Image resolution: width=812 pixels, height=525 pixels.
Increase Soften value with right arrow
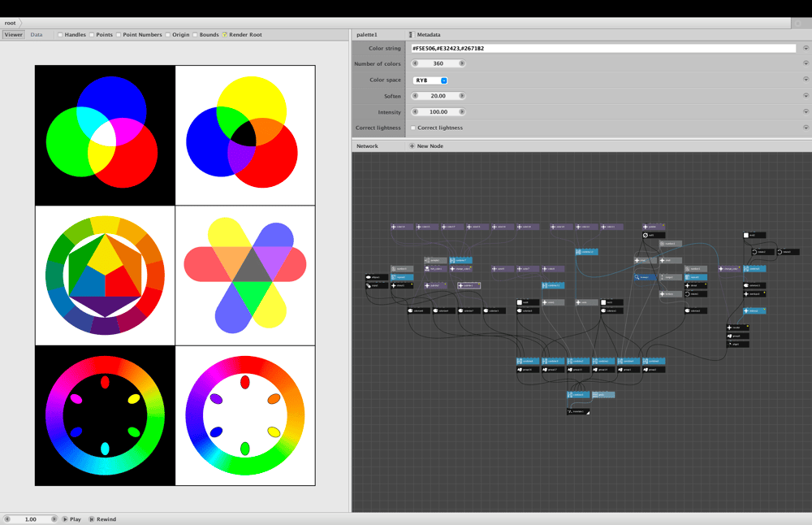tap(462, 96)
